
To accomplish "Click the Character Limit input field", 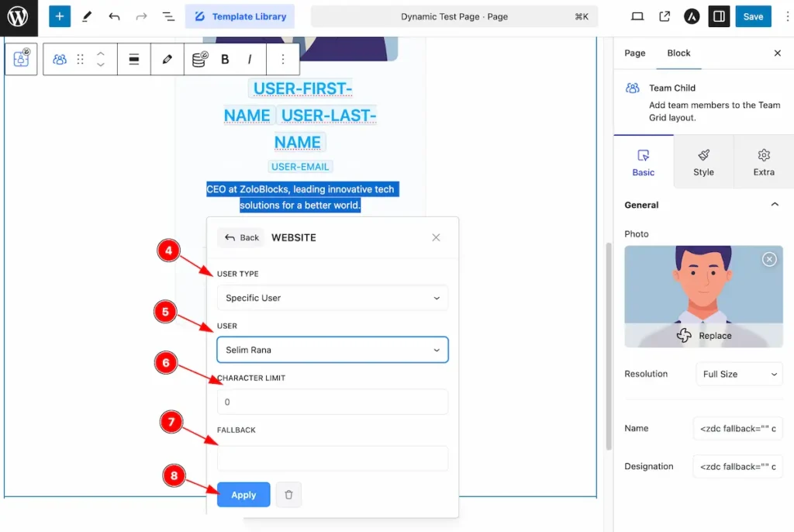I will (x=332, y=402).
